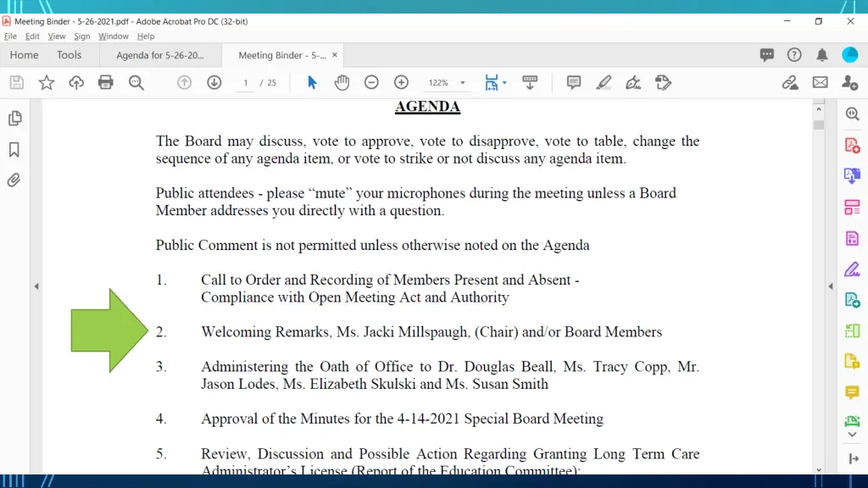Viewport: 868px width, 488px height.
Task: Click the zoom percentage field
Action: coord(438,82)
